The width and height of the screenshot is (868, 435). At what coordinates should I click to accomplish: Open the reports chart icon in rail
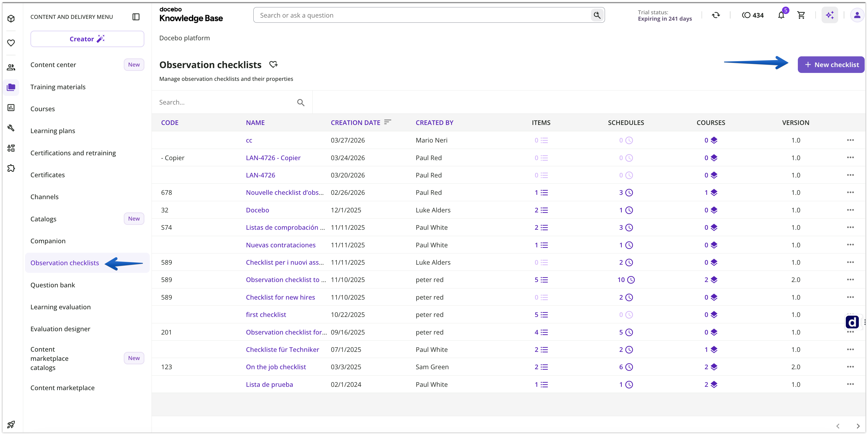[x=11, y=108]
